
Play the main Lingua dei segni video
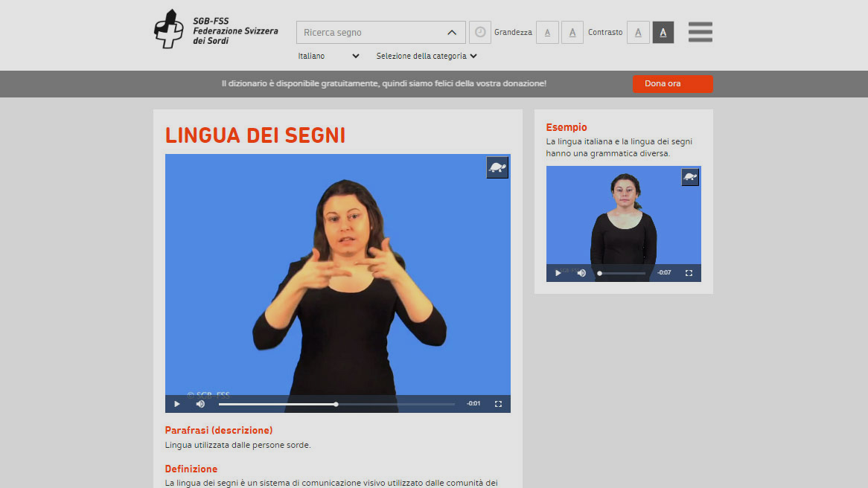tap(176, 404)
